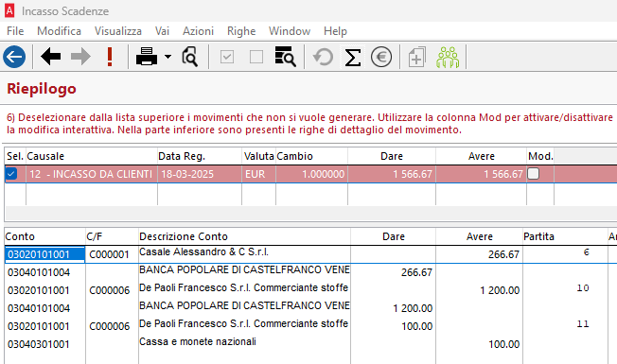Select Casale Alessandro & C S.r.l. row
This screenshot has width=617, height=364.
244,254
